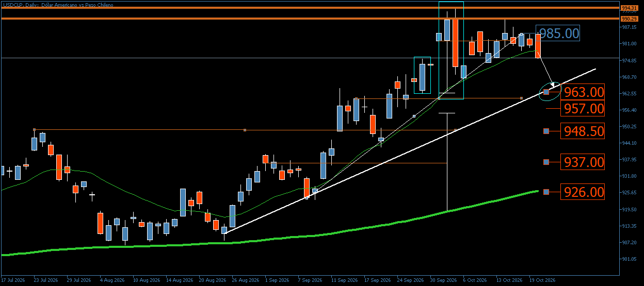Click the 987.15 price axis value
Image resolution: width=644 pixels, height=286 pixels.
pos(629,27)
